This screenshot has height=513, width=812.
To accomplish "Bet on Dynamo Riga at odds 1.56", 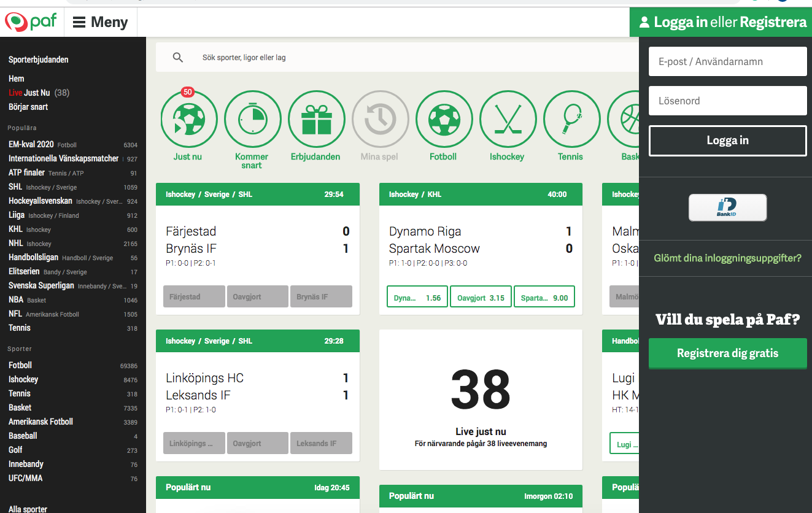I will (417, 298).
